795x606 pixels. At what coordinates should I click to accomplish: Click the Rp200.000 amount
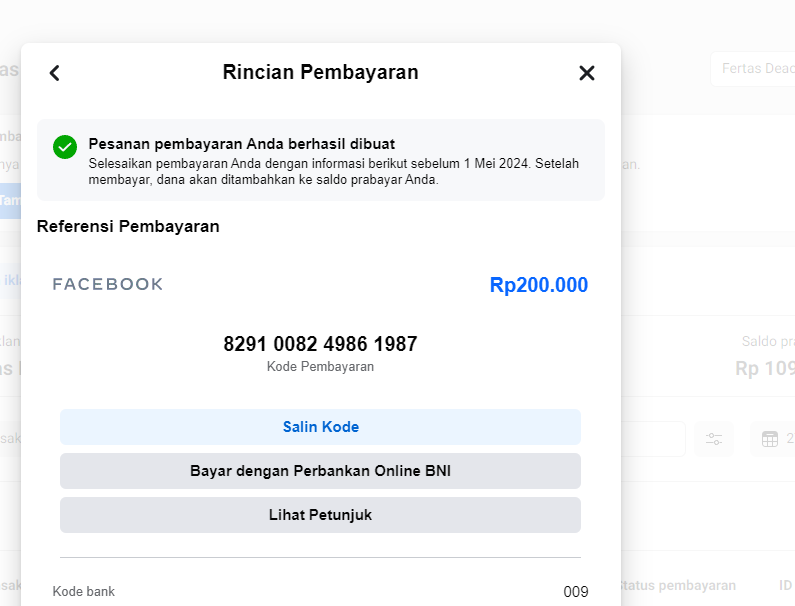538,285
